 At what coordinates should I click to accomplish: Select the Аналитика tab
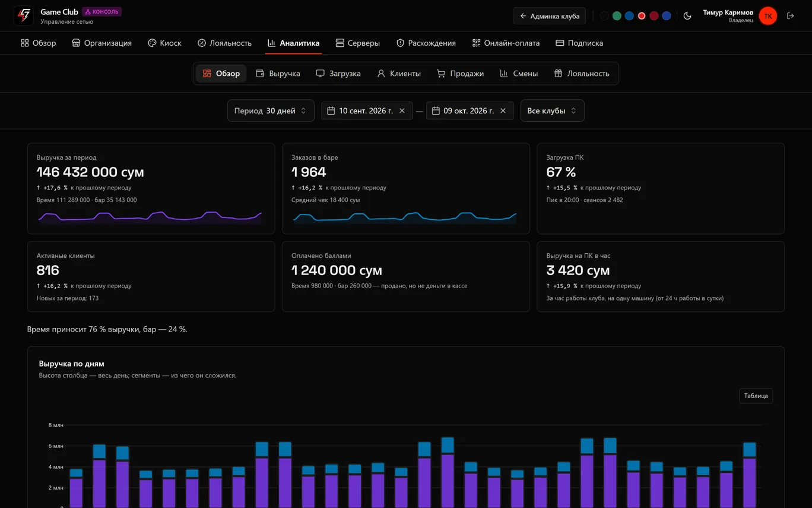293,43
